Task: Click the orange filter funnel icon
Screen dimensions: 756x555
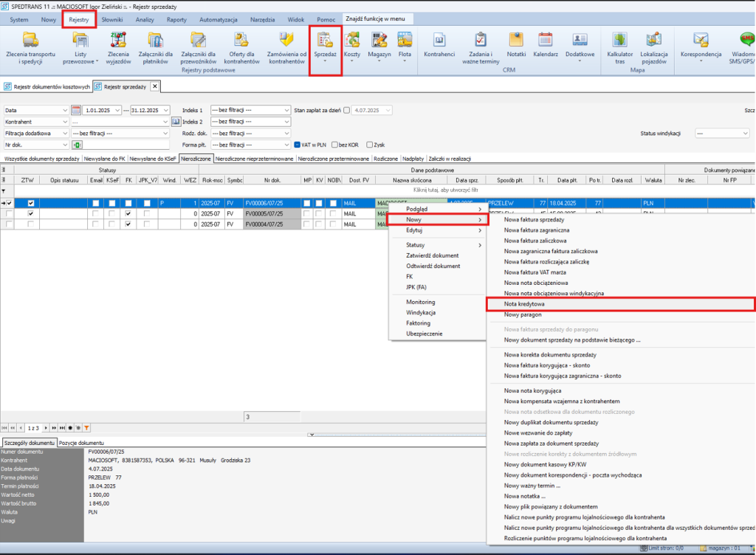Action: 86,427
